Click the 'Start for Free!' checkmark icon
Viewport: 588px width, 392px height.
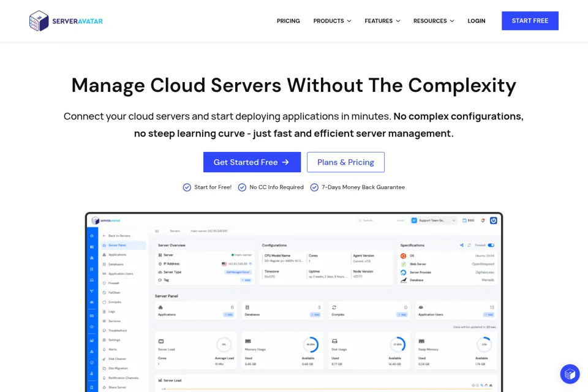(187, 187)
